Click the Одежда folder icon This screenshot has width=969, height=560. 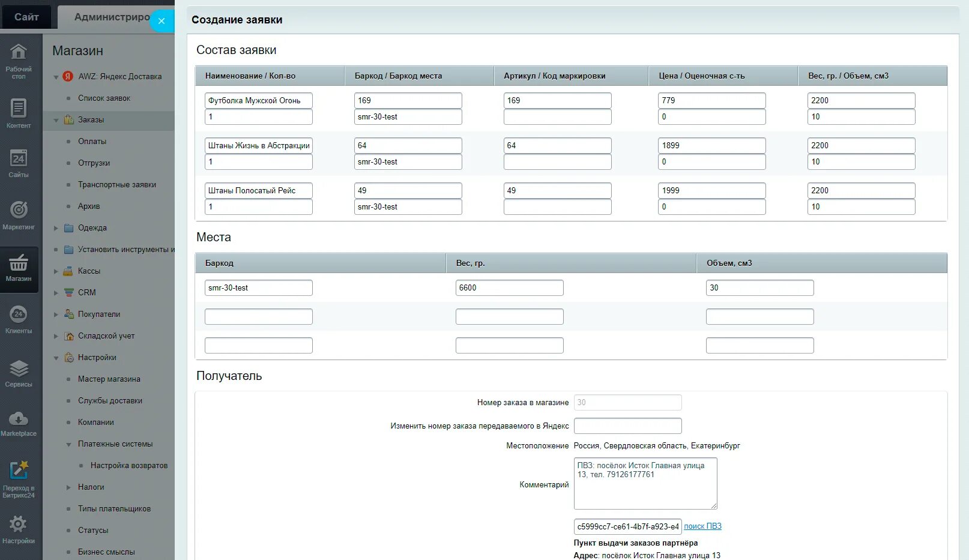68,227
